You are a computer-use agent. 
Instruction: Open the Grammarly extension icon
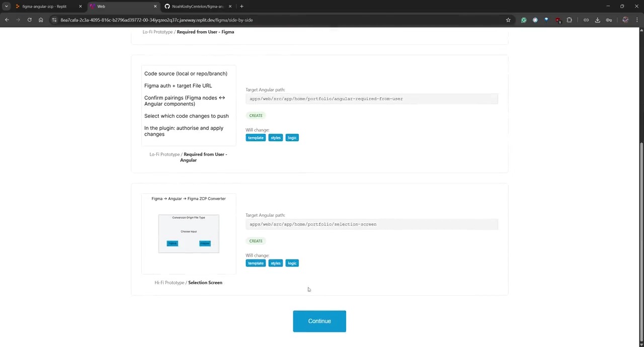coord(524,20)
